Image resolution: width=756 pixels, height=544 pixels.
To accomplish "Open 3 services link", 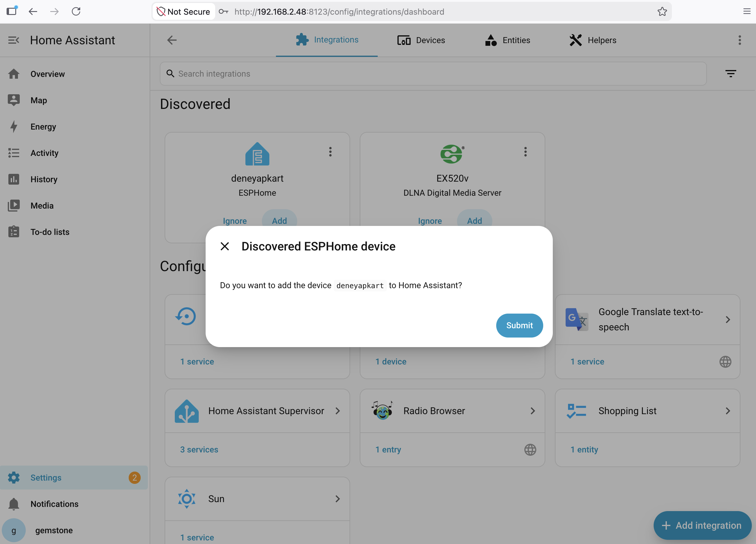I will [199, 450].
